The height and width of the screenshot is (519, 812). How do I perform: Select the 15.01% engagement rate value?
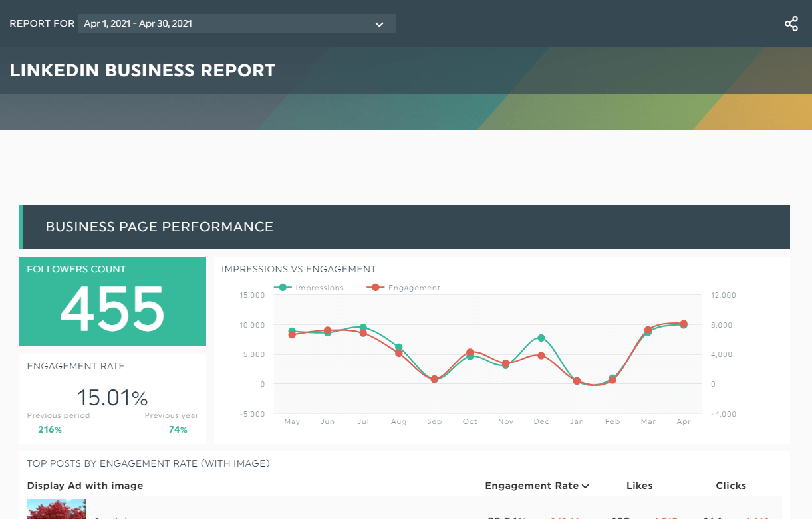(x=112, y=398)
